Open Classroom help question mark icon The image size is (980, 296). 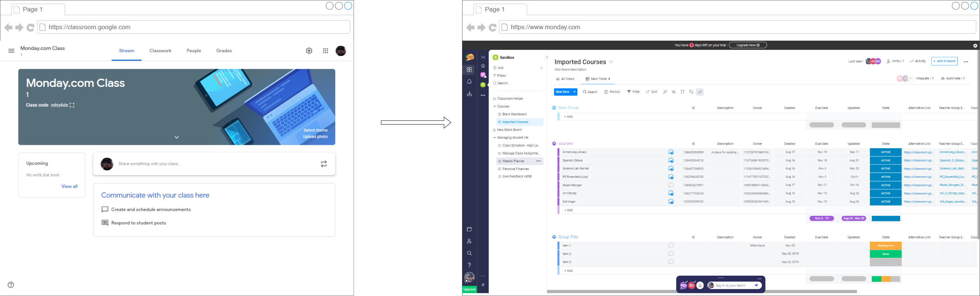click(11, 285)
